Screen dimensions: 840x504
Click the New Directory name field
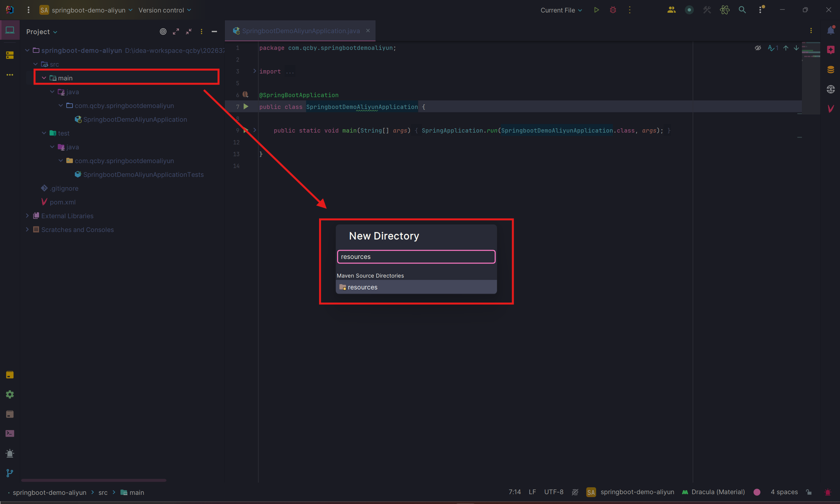pyautogui.click(x=416, y=257)
